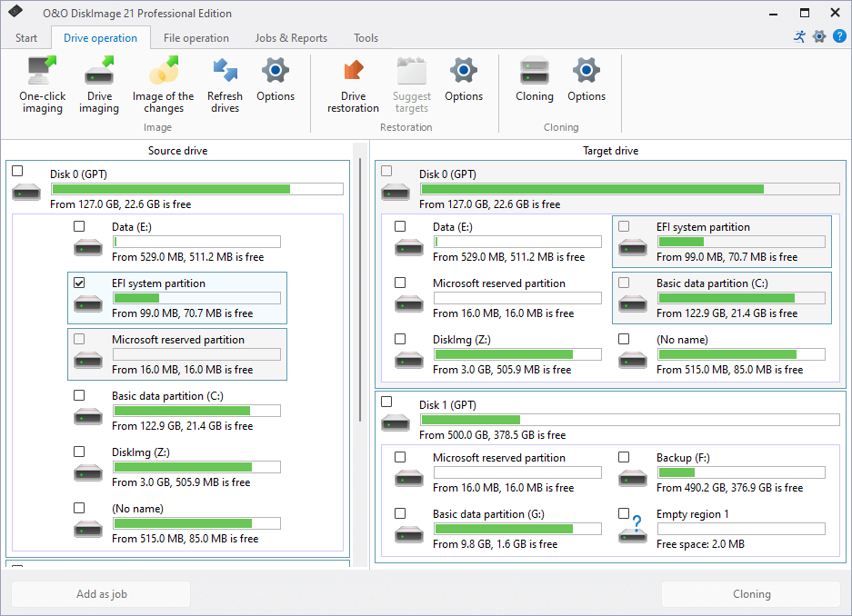Open Restoration group Options

click(464, 80)
